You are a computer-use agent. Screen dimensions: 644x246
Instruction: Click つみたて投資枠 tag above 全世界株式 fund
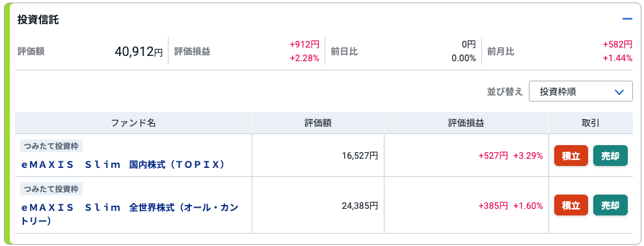[51, 189]
